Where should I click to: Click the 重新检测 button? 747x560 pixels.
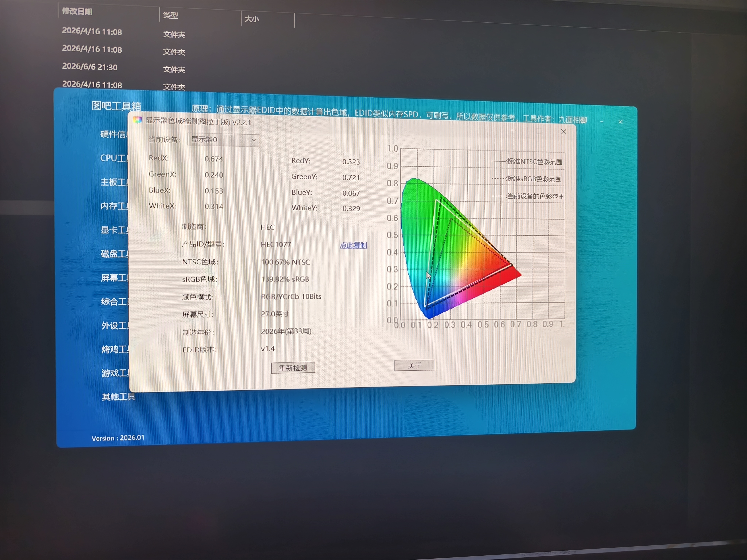tap(293, 368)
